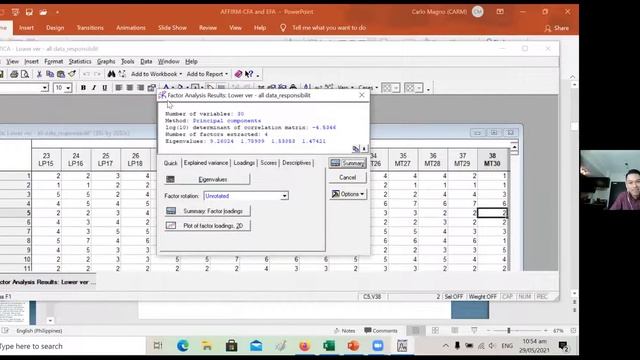Click Summary: Factor loadings button
The height and width of the screenshot is (360, 640).
click(207, 211)
